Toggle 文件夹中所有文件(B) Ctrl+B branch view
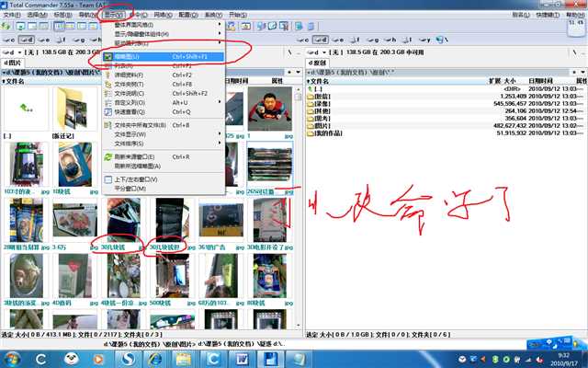 pyautogui.click(x=164, y=125)
